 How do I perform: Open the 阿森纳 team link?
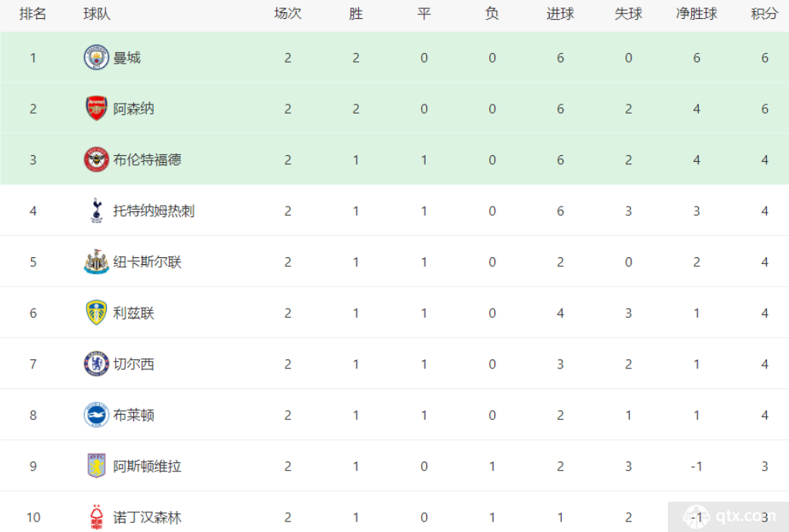[x=133, y=109]
